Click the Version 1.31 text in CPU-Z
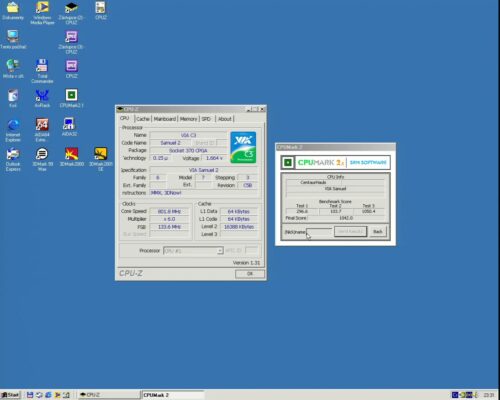500x400 pixels. [x=246, y=263]
